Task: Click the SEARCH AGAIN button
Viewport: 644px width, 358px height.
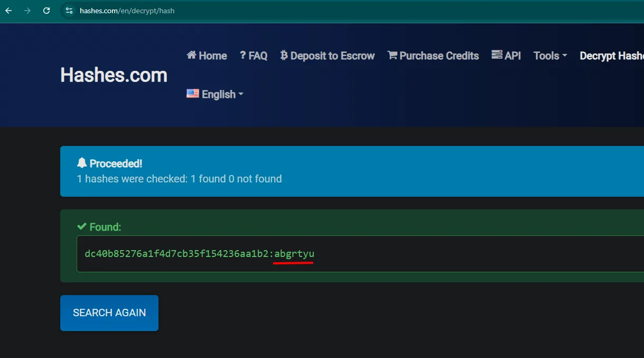Action: tap(109, 313)
